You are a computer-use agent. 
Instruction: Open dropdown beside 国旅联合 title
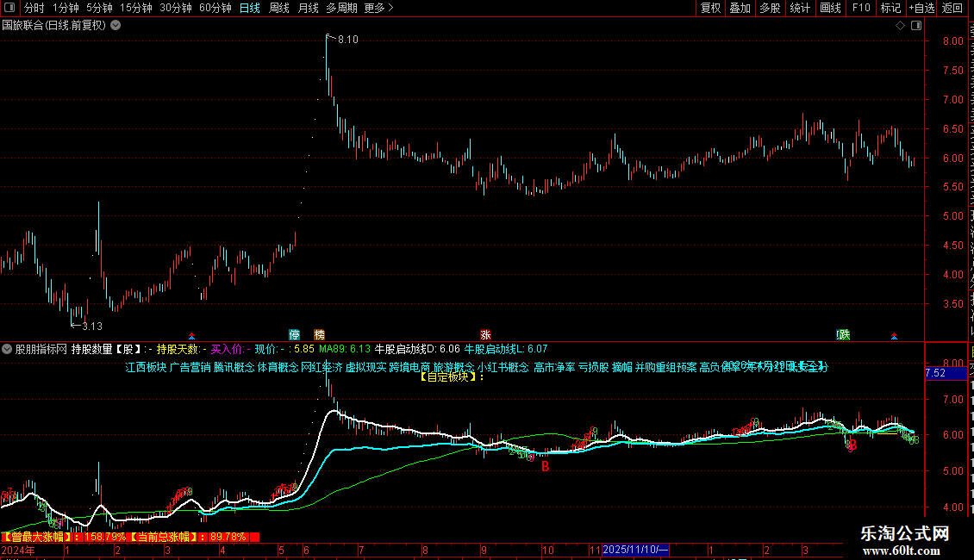tap(116, 26)
